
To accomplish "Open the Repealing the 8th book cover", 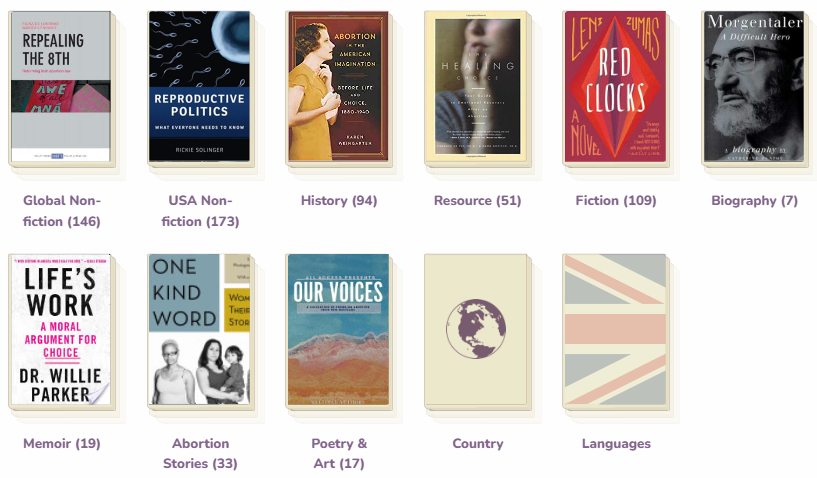I will click(60, 87).
